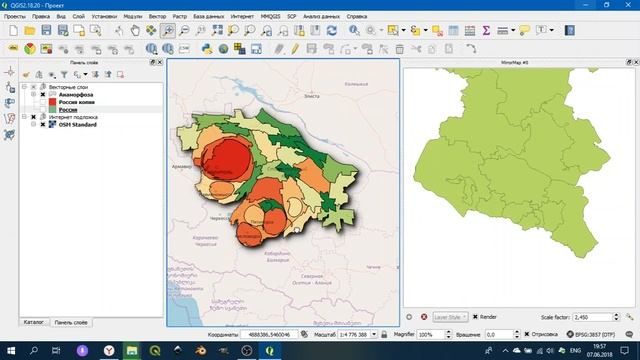Expand the Анаморфоза layer legend
The image size is (640, 360).
click(33, 95)
